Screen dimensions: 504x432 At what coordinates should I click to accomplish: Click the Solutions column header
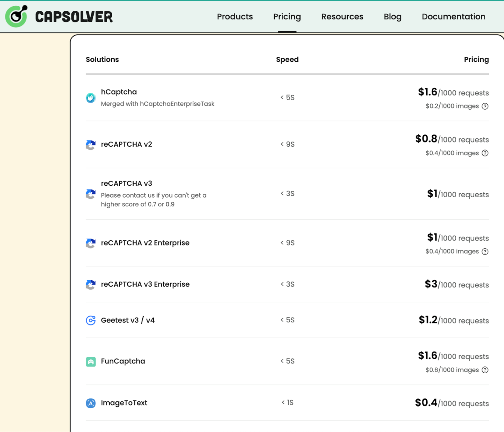click(102, 59)
